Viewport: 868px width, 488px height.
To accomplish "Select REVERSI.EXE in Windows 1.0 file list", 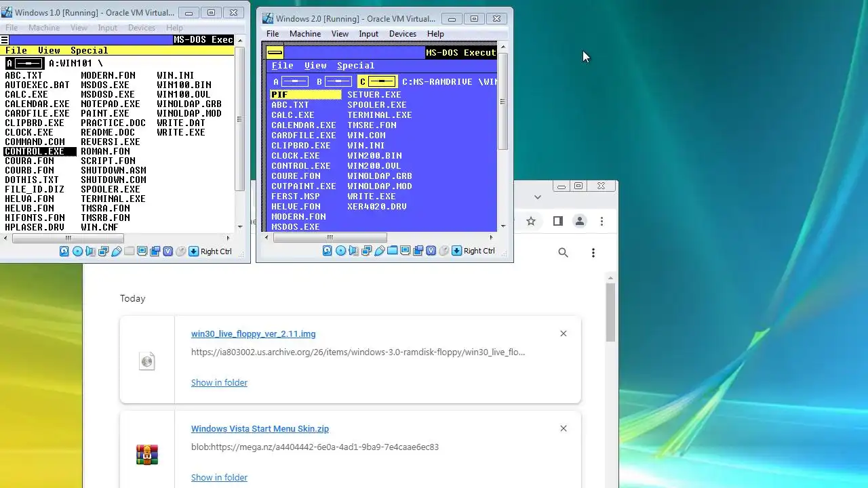I will [111, 142].
